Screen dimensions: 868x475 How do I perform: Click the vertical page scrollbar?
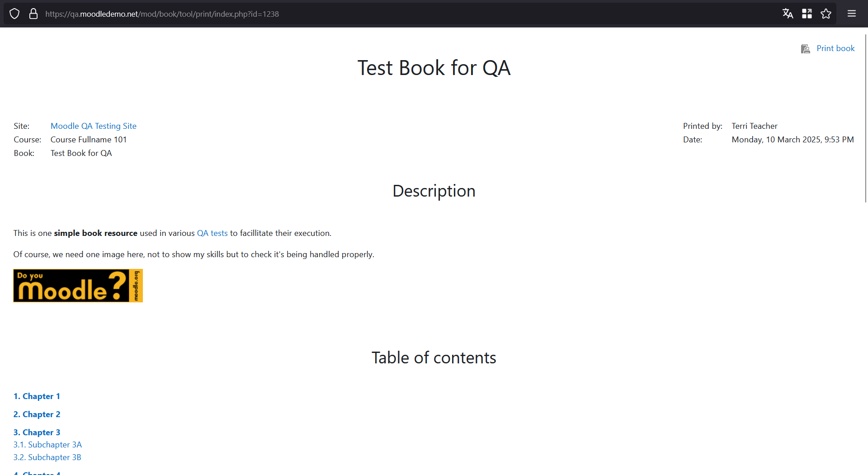[x=865, y=118]
